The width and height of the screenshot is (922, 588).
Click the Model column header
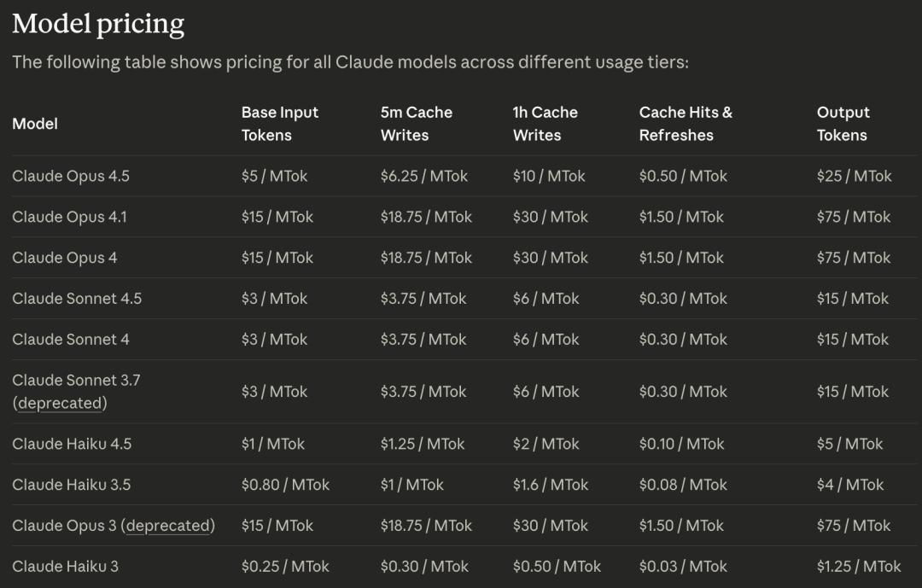[35, 124]
